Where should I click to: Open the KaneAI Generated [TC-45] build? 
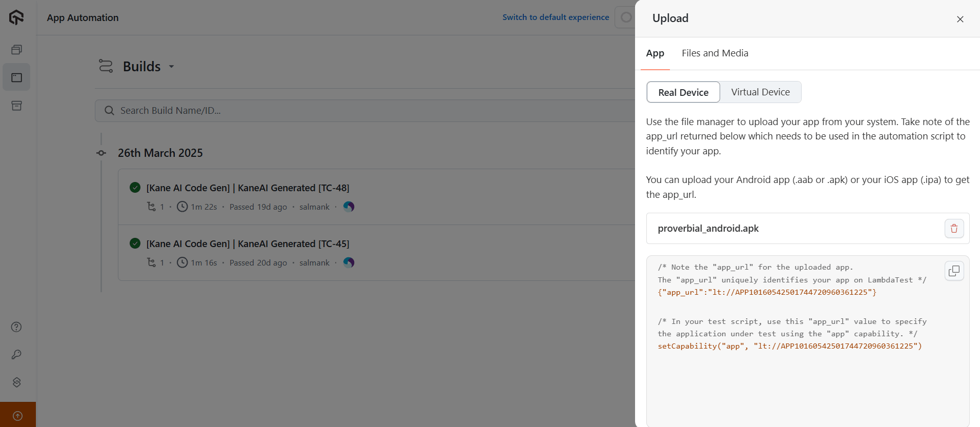(x=248, y=244)
